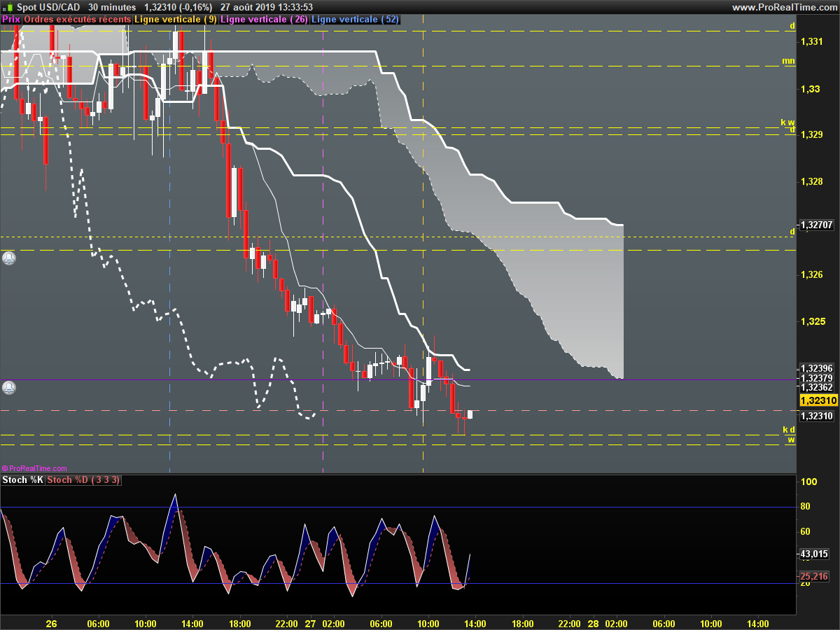Open the www.ProRealTime.com link at top right
This screenshot has width=840, height=630.
click(784, 7)
